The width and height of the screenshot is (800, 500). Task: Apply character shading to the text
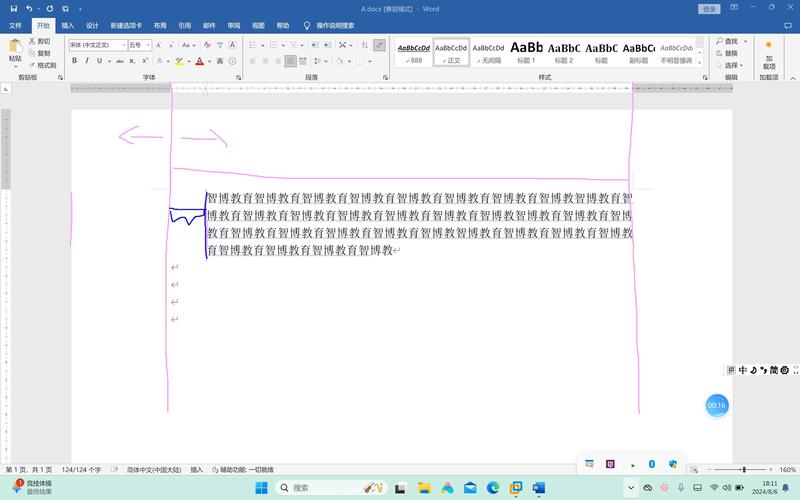(220, 61)
